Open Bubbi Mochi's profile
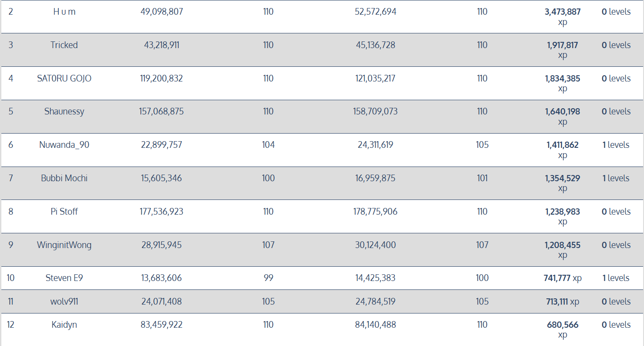The width and height of the screenshot is (644, 346). [x=64, y=178]
